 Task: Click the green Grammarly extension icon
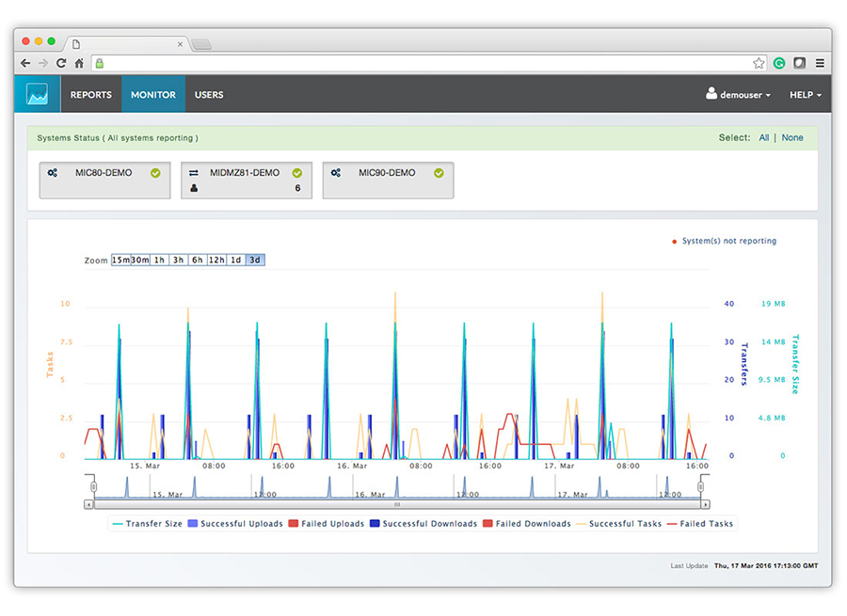click(779, 63)
